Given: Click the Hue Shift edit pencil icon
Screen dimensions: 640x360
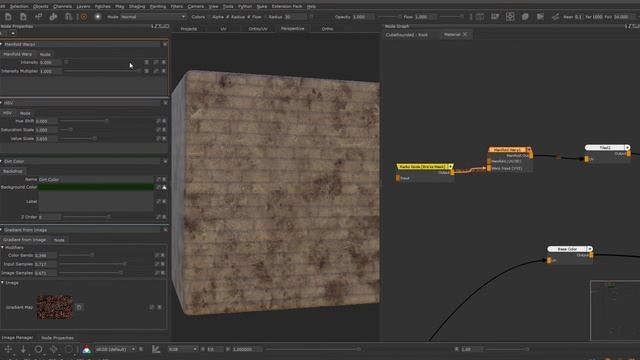Looking at the screenshot, I should (158, 121).
